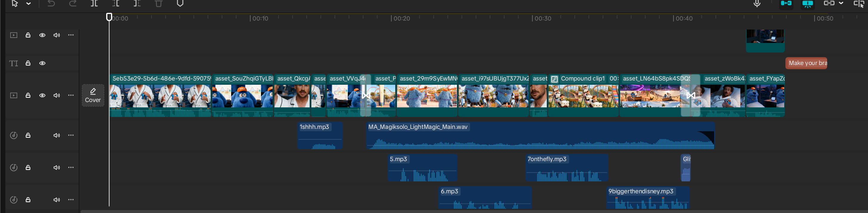868x213 pixels.
Task: Toggle main track magnet
Action: coord(786,3)
